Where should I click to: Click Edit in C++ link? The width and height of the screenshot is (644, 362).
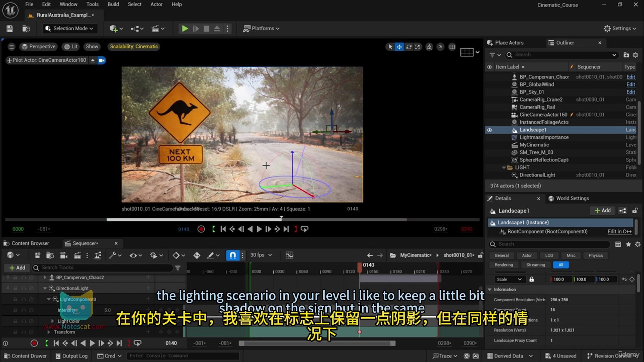coord(619,232)
